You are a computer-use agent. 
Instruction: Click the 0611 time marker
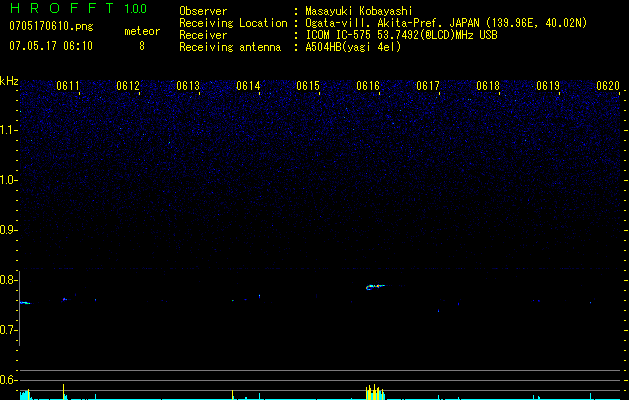[68, 86]
